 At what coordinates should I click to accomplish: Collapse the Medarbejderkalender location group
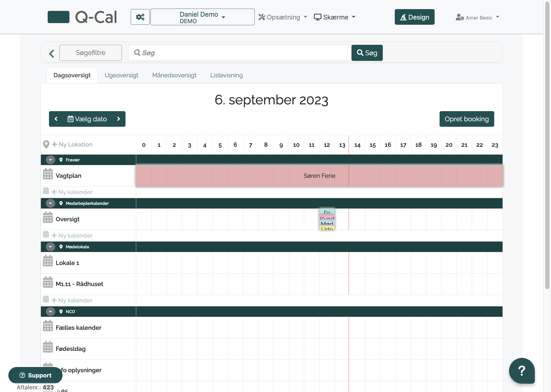pyautogui.click(x=51, y=203)
